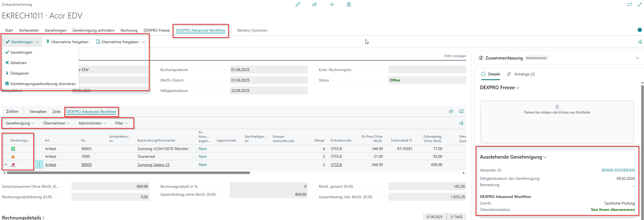Image resolution: width=644 pixels, height=220 pixels.
Task: Click the pencil edit icon in header
Action: coord(298,4)
